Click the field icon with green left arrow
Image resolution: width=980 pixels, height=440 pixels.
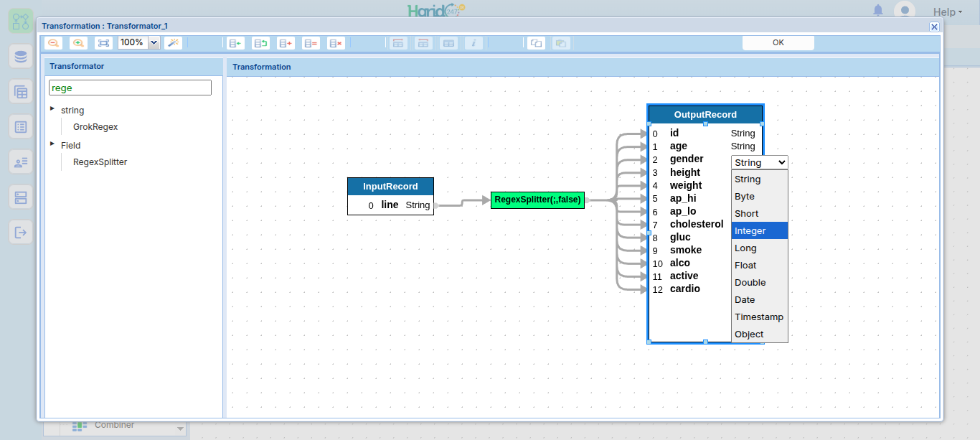tap(235, 43)
